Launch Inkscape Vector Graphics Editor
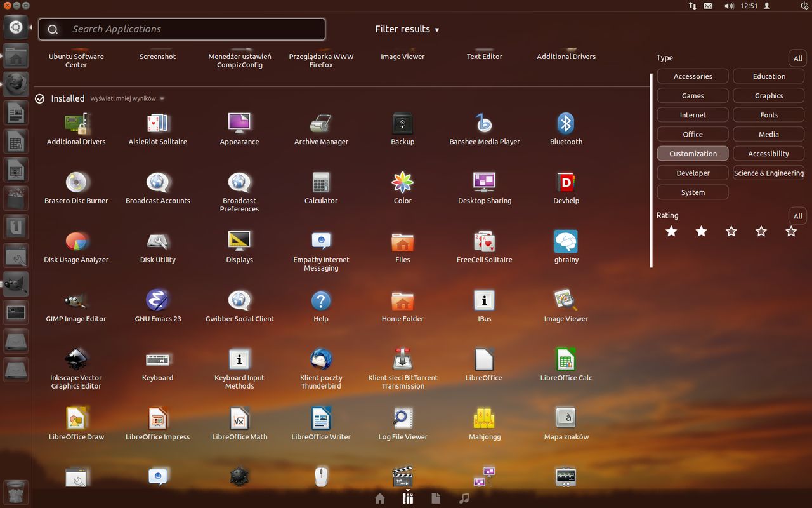The image size is (812, 508). [x=76, y=369]
